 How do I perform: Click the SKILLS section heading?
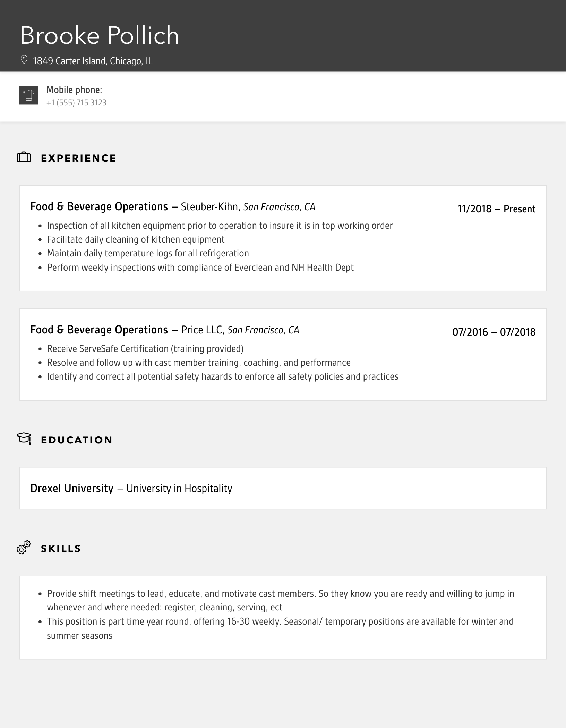(x=61, y=549)
